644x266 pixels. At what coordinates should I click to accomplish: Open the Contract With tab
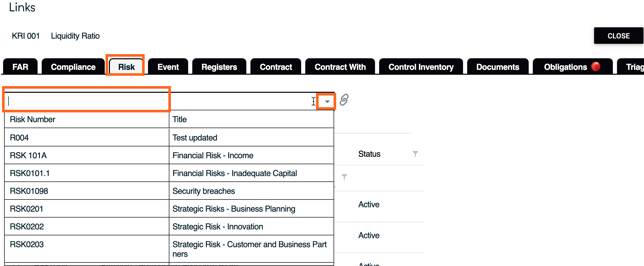[340, 67]
